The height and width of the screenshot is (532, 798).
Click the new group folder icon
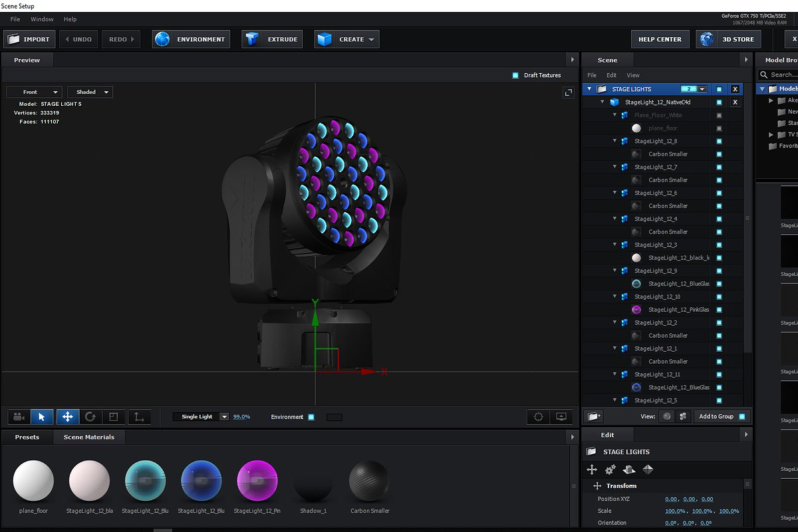[594, 416]
